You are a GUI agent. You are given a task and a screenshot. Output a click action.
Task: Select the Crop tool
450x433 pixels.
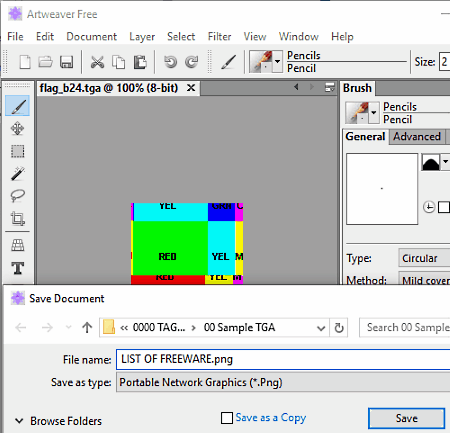point(18,219)
